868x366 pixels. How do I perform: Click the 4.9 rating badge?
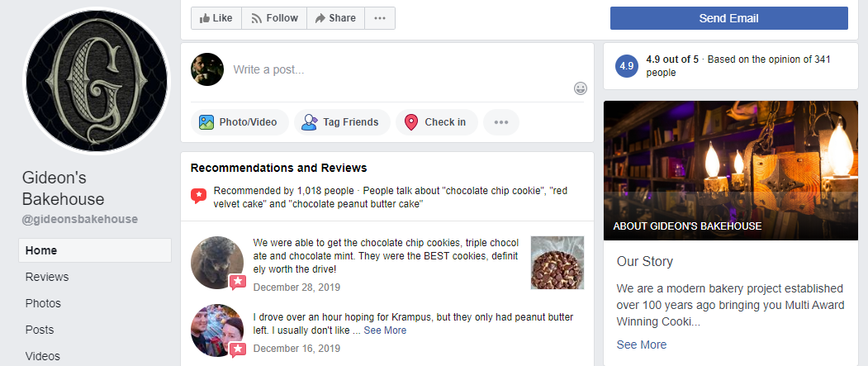[x=627, y=66]
